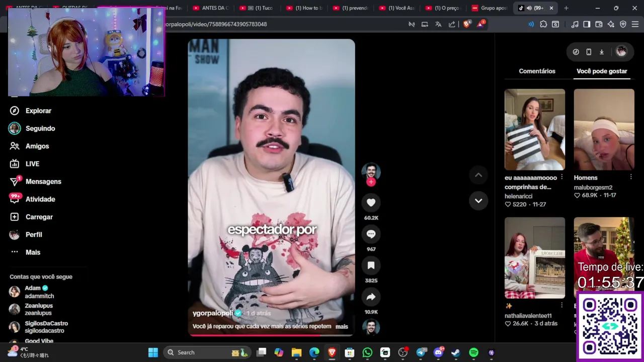Image resolution: width=644 pixels, height=362 pixels.
Task: Open comments via the speech bubble icon
Action: click(371, 234)
